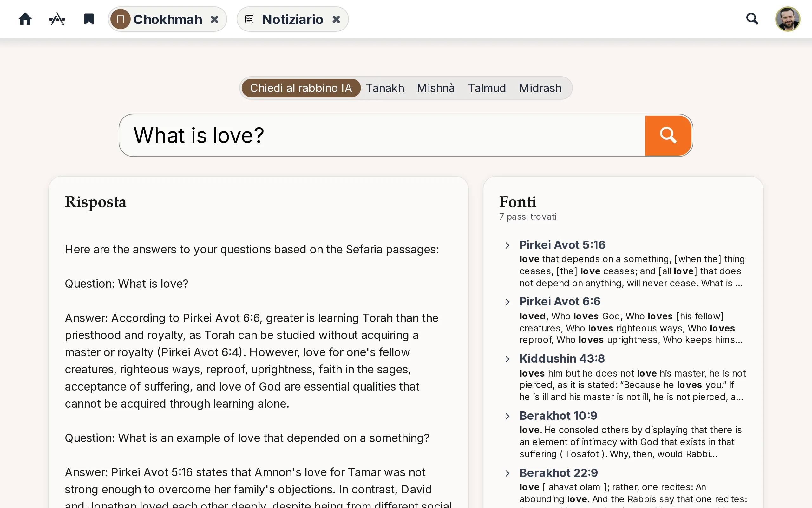
Task: Click the Notiziario chip label
Action: (x=292, y=19)
